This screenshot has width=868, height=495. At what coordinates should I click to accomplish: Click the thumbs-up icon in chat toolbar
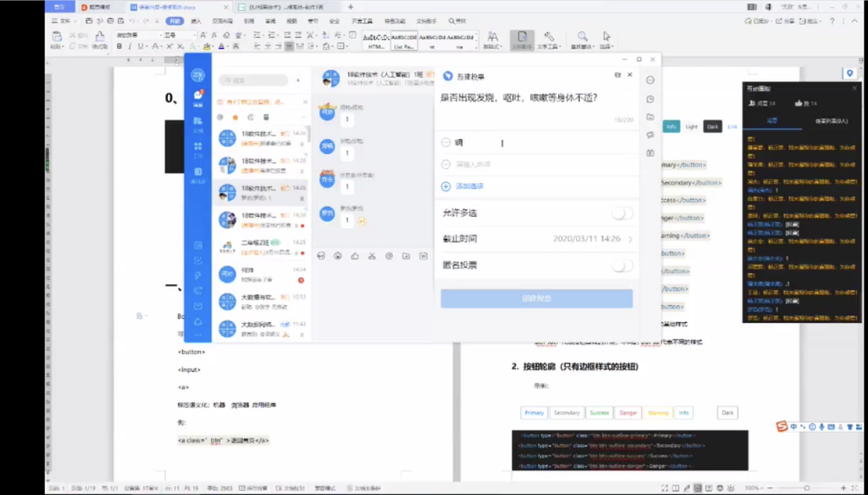coord(355,256)
